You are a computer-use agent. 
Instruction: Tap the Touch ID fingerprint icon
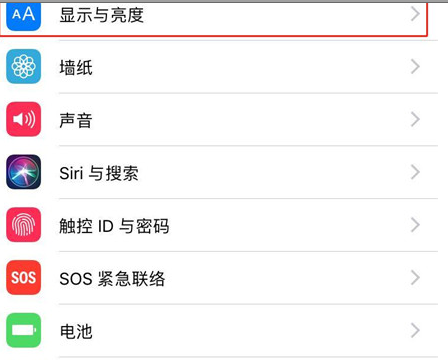tap(23, 225)
